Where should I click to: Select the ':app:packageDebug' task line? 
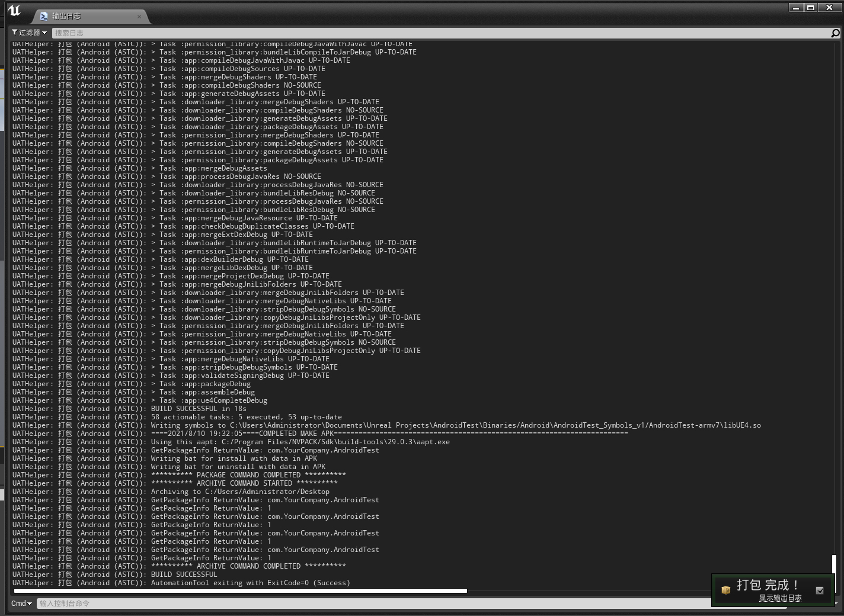132,384
